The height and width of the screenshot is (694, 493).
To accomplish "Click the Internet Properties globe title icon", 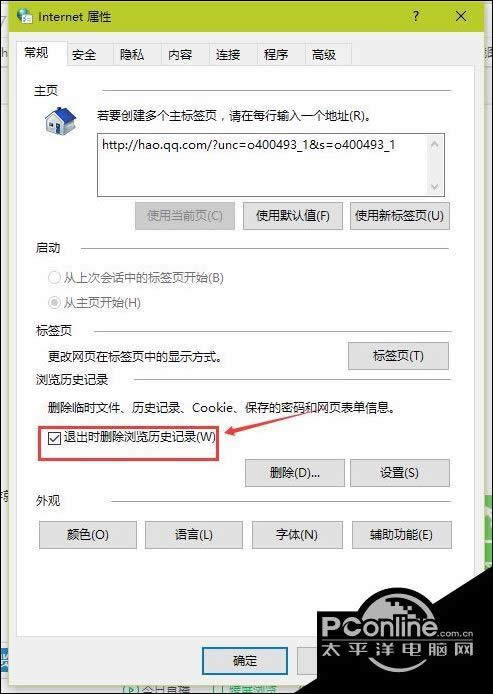I will pyautogui.click(x=24, y=16).
